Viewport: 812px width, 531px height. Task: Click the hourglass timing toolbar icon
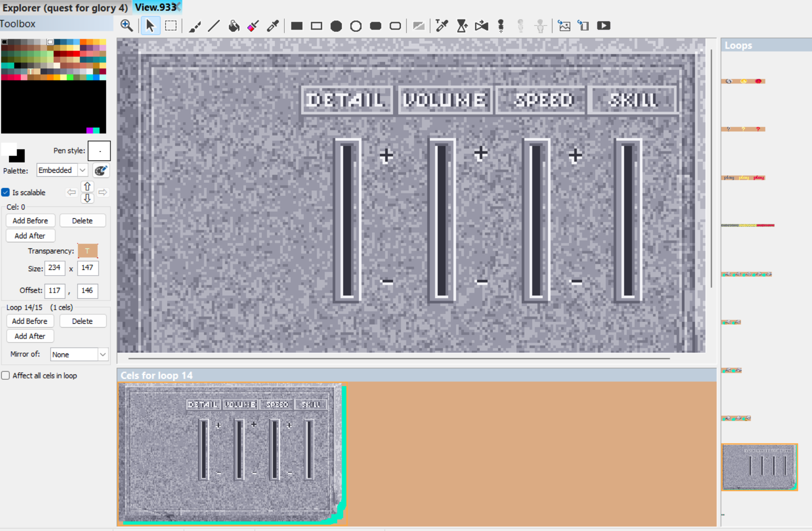click(462, 26)
